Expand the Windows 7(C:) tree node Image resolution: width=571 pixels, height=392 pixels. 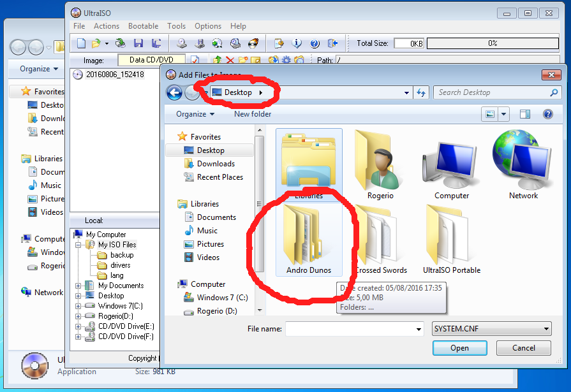tap(78, 306)
